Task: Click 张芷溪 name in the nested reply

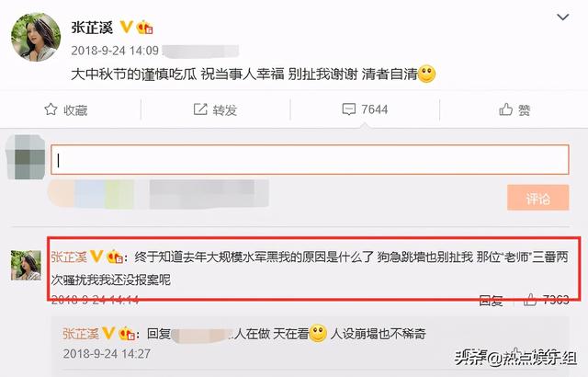Action: [81, 333]
